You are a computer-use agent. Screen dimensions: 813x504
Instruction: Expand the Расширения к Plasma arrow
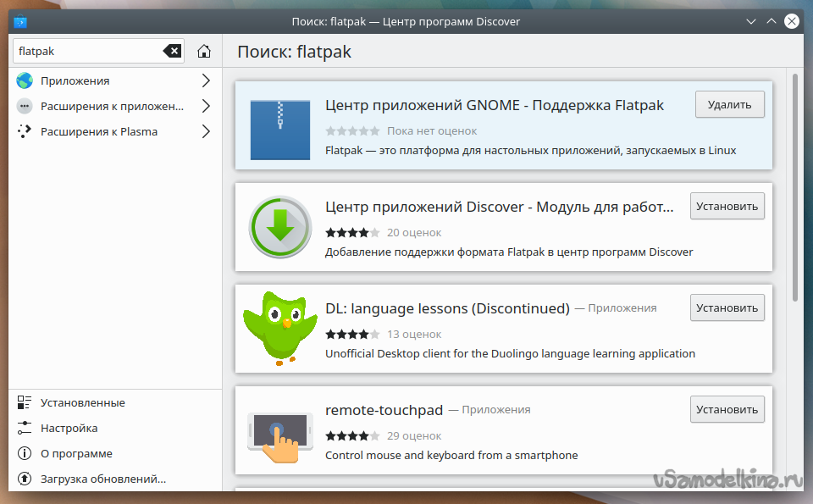click(206, 131)
